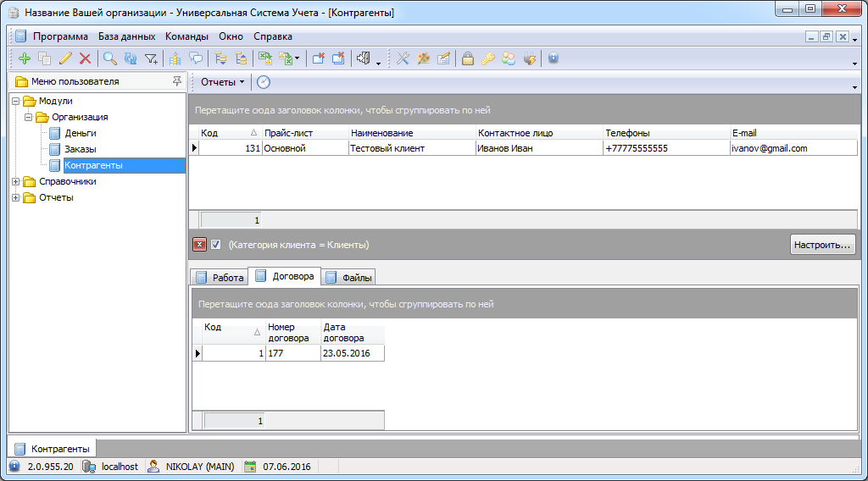The image size is (868, 481).
Task: Remove the filter with red X button
Action: point(199,245)
